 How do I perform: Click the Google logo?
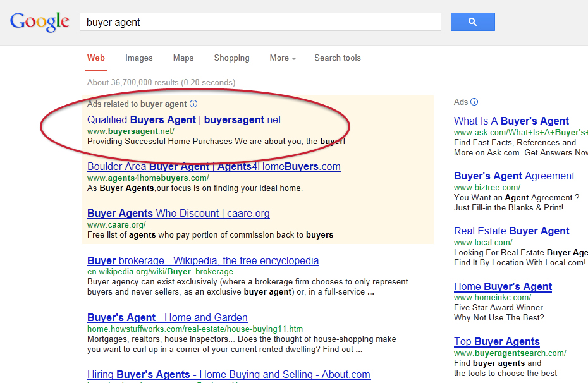point(39,22)
